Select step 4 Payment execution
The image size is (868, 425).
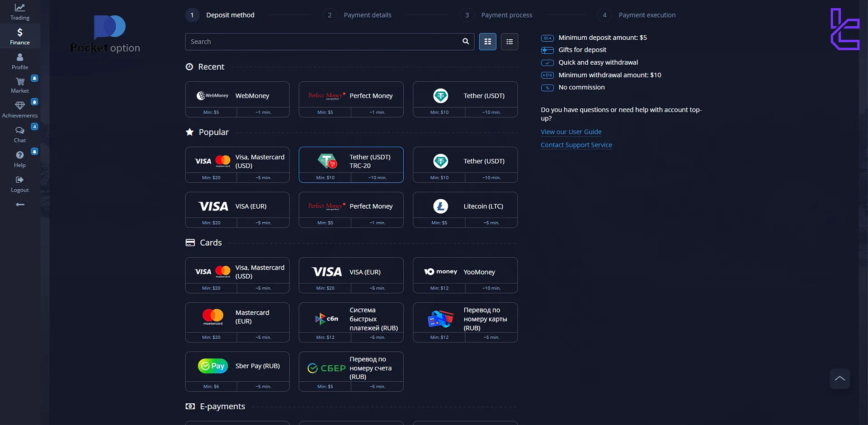637,15
